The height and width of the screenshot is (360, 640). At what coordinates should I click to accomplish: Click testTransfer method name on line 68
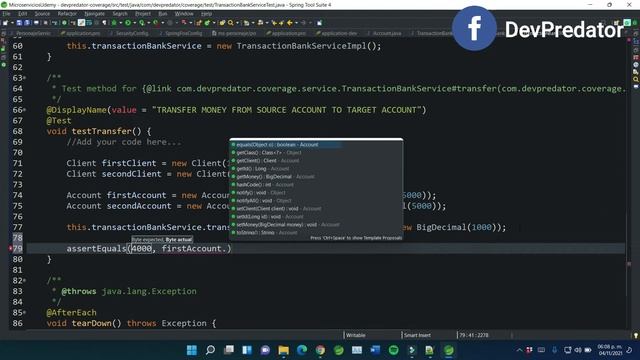[102, 131]
